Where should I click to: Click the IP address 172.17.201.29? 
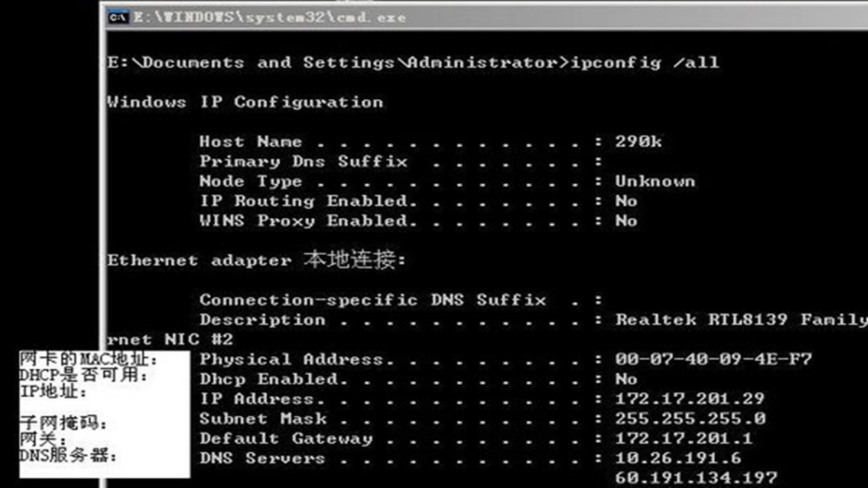coord(689,399)
